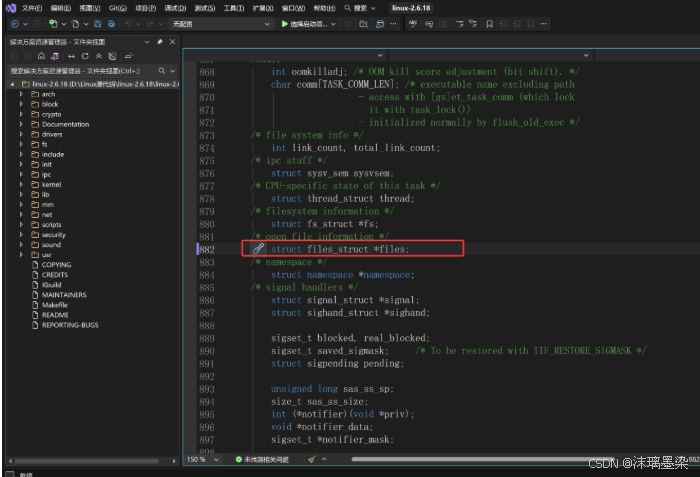Select the security folder
The height and width of the screenshot is (477, 700).
54,234
